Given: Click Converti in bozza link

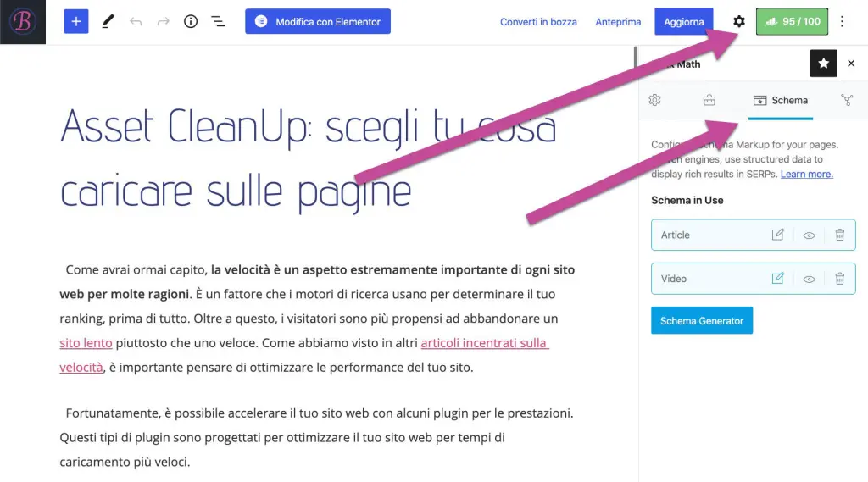Looking at the screenshot, I should [538, 22].
